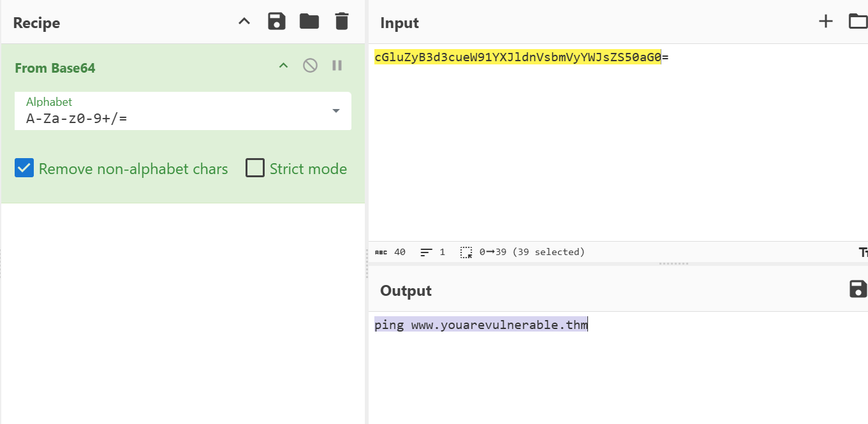Image resolution: width=868 pixels, height=424 pixels.
Task: Uncheck Remove non-alphabet chars
Action: 24,168
